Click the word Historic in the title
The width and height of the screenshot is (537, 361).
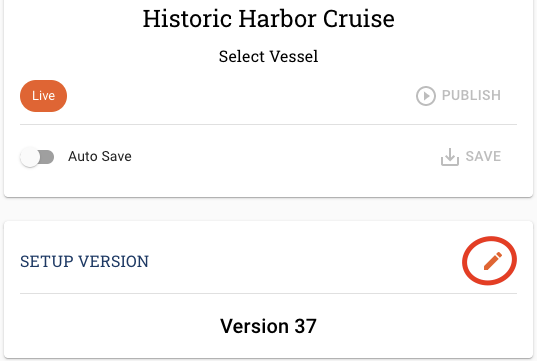pos(187,18)
